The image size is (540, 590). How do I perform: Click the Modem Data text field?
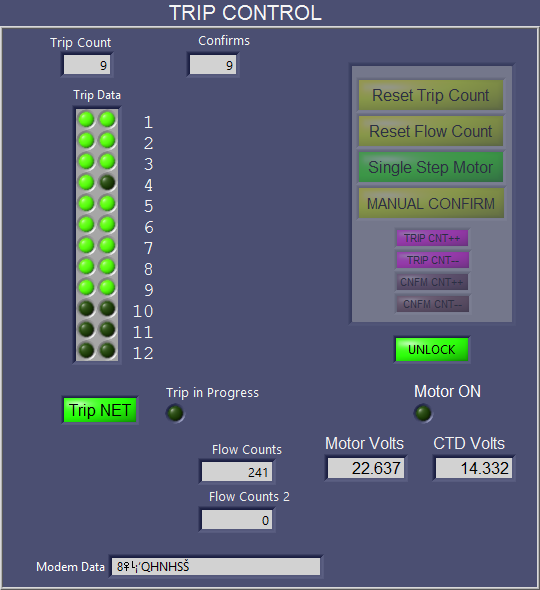tap(216, 566)
